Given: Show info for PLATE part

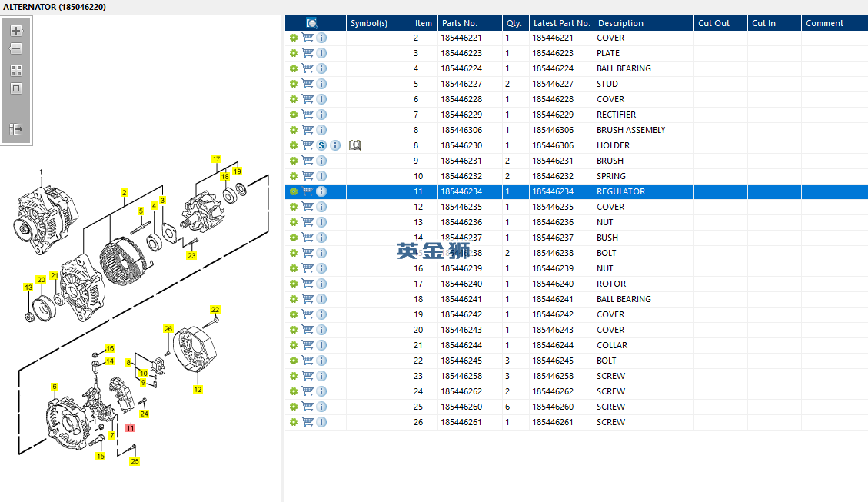Looking at the screenshot, I should (321, 53).
